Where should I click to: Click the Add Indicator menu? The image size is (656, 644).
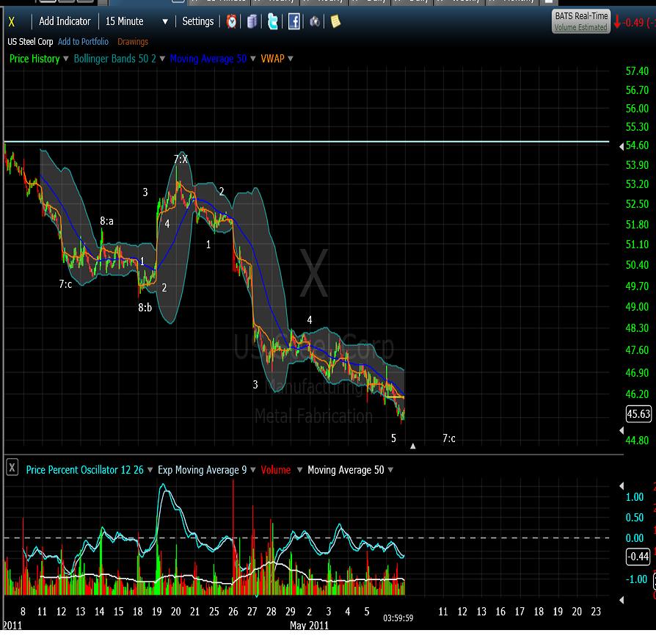(65, 21)
